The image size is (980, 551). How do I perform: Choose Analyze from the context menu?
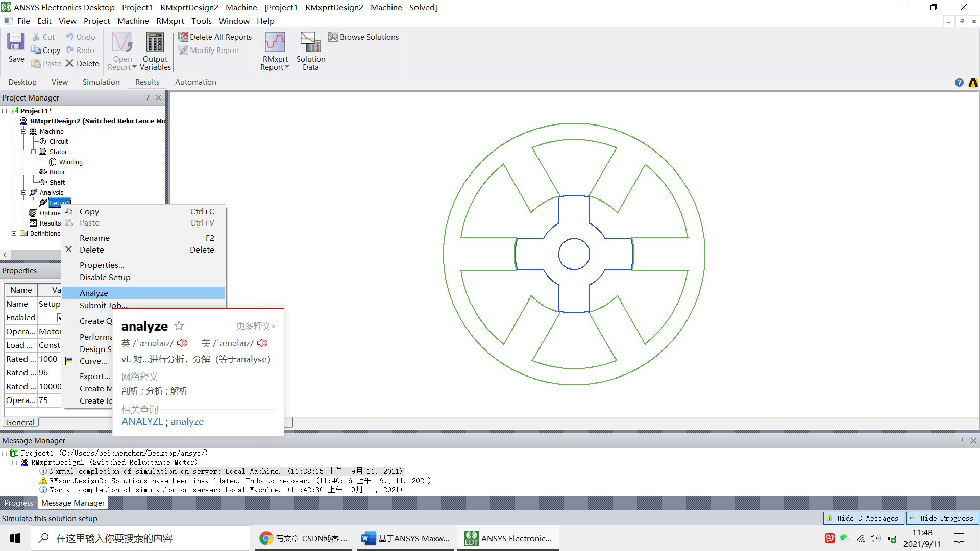click(94, 292)
